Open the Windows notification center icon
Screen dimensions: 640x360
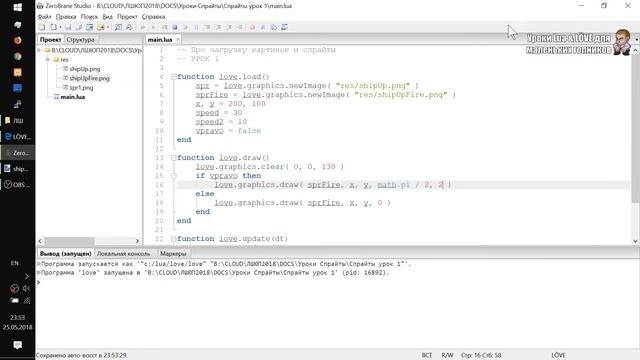[18, 345]
